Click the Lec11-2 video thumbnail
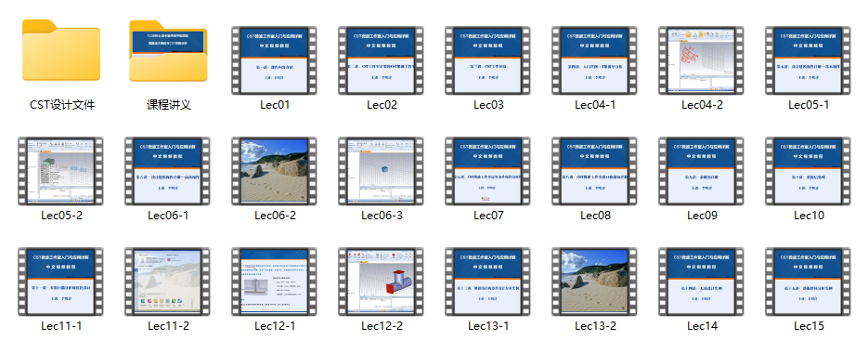Image resolution: width=868 pixels, height=354 pixels. 168,282
